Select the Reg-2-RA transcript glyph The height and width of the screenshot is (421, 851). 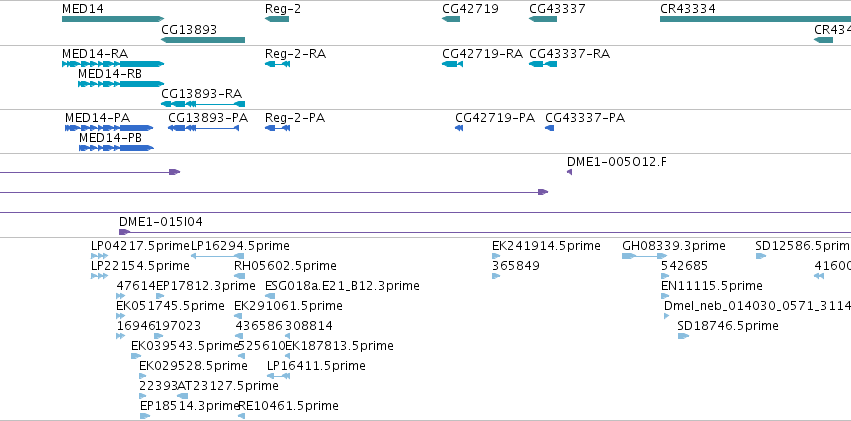277,64
